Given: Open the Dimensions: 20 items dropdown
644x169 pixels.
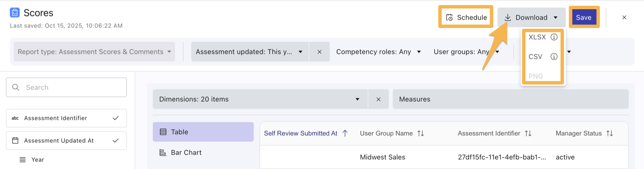Looking at the screenshot, I should [260, 99].
